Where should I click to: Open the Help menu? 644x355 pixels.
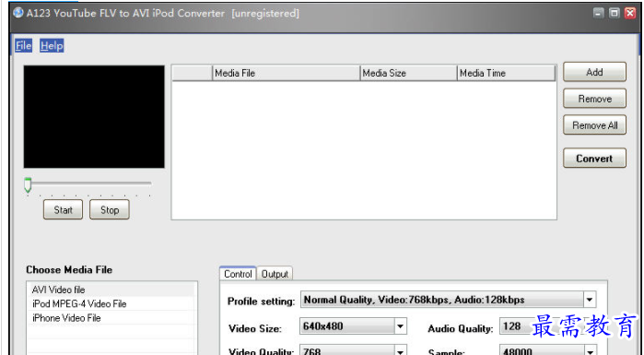(52, 45)
